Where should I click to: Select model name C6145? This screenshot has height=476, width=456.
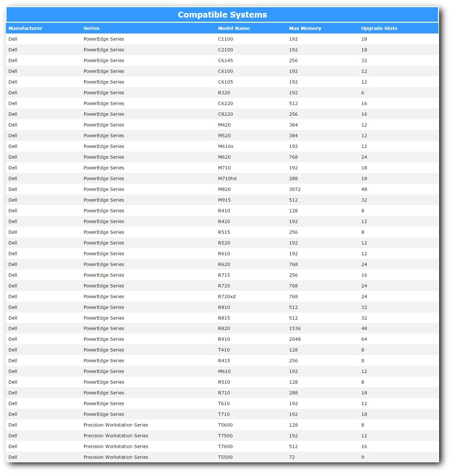click(226, 60)
